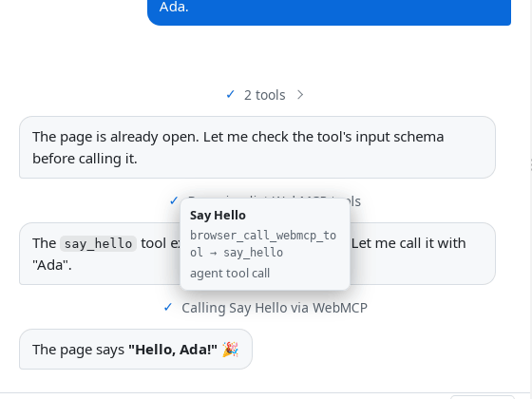
Task: Click the party popper emoji
Action: tap(230, 350)
